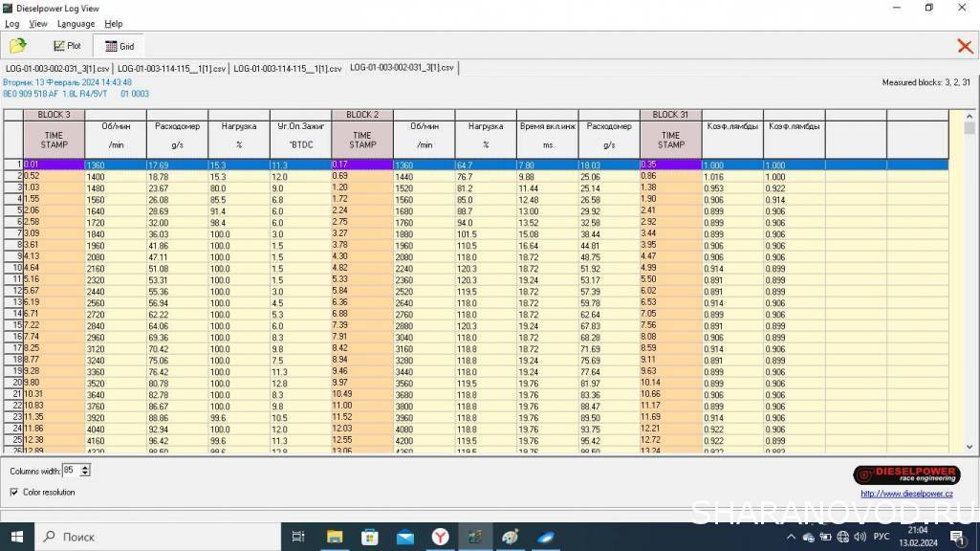This screenshot has width=980, height=551.
Task: Open Microsoft Store from the taskbar
Action: tap(369, 537)
